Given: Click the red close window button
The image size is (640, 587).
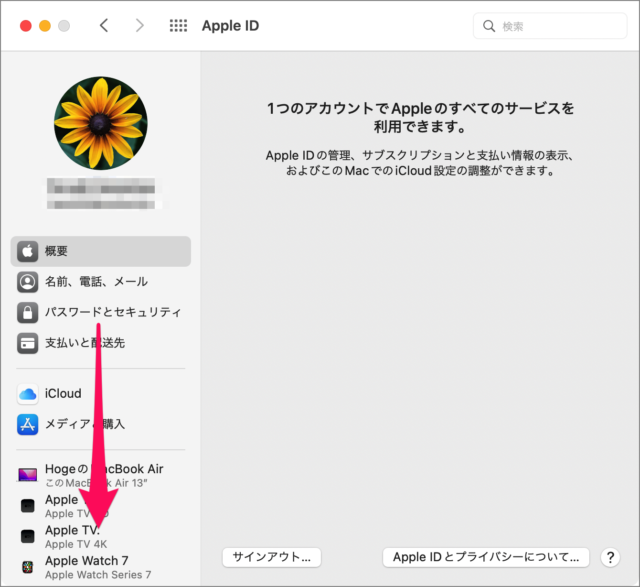Looking at the screenshot, I should point(26,26).
